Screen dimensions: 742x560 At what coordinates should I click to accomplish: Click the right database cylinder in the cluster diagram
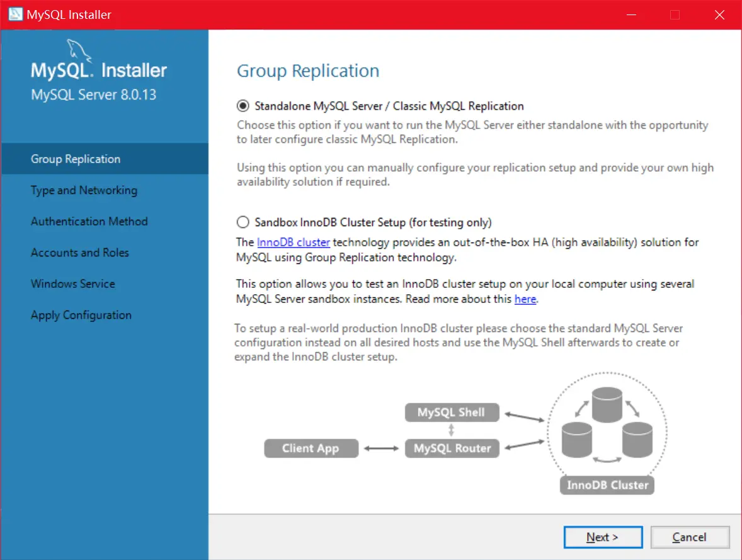tap(637, 440)
